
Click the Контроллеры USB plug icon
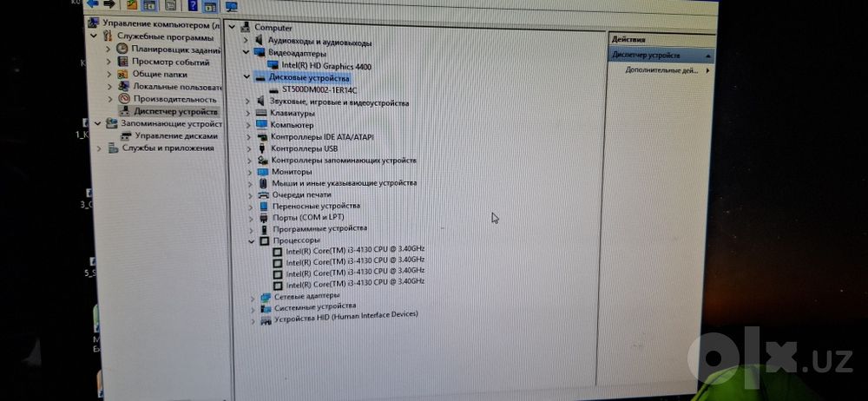click(x=262, y=148)
